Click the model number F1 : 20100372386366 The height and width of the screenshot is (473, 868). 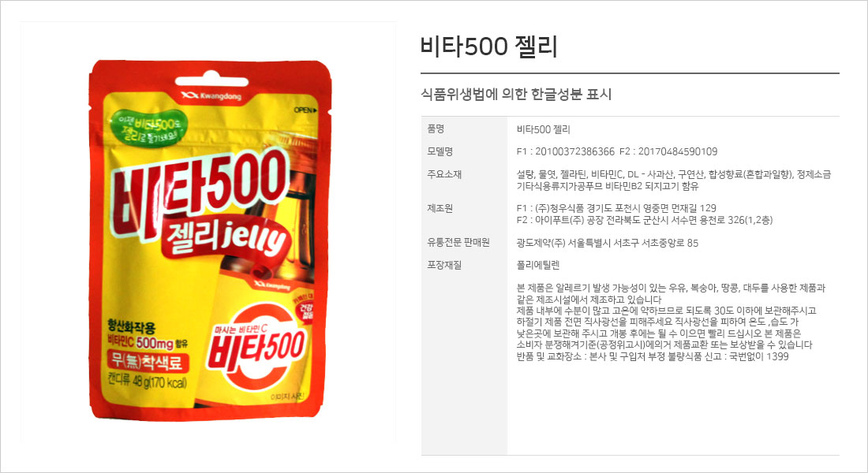pos(565,151)
